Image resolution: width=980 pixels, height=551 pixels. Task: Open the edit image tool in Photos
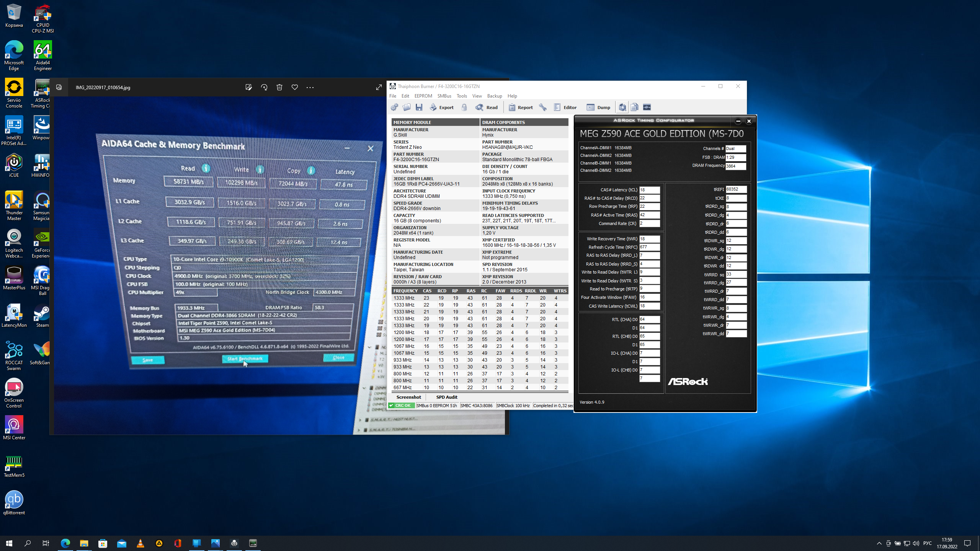pos(249,88)
